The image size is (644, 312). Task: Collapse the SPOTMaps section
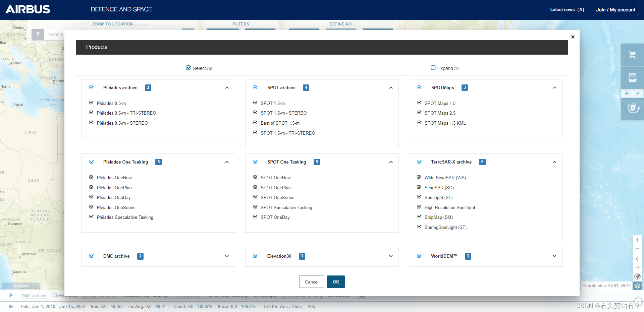click(555, 88)
